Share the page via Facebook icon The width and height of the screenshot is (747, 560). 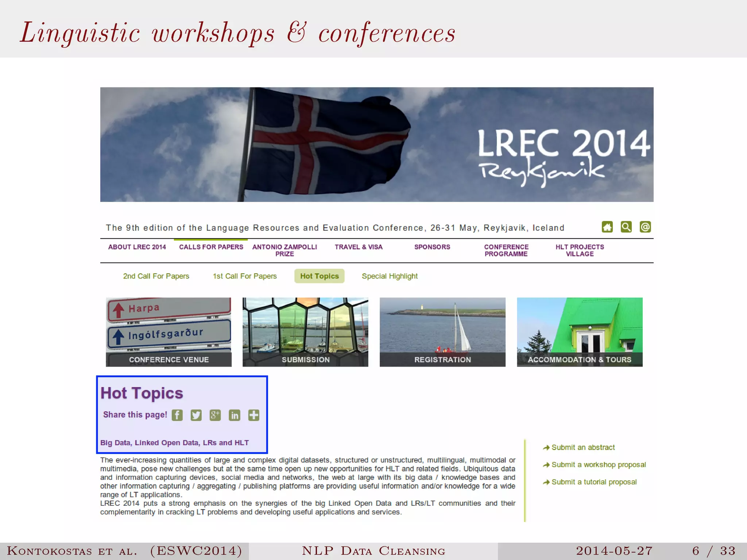177,415
